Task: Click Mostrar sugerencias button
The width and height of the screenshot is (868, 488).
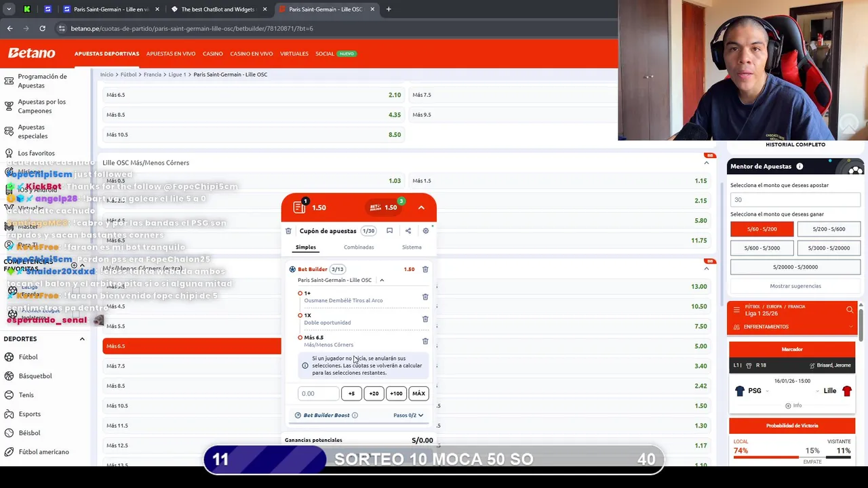Action: coord(795,286)
